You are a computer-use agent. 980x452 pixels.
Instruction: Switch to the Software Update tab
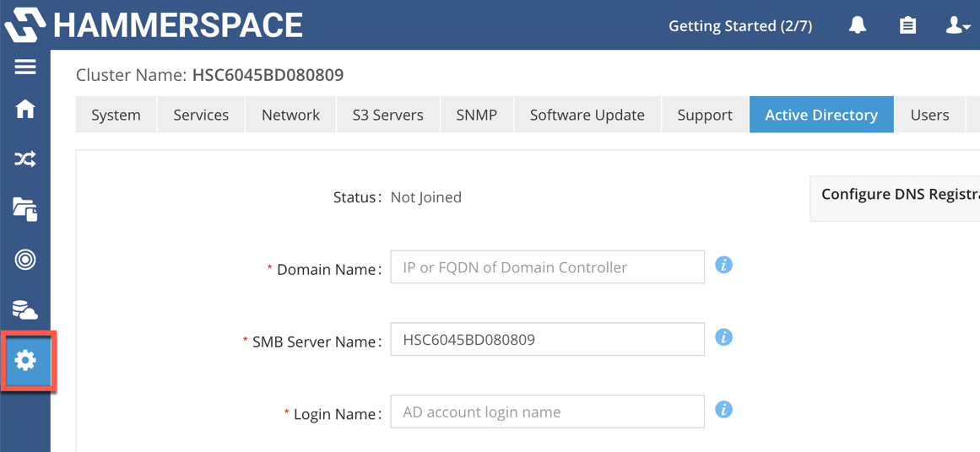click(x=587, y=115)
